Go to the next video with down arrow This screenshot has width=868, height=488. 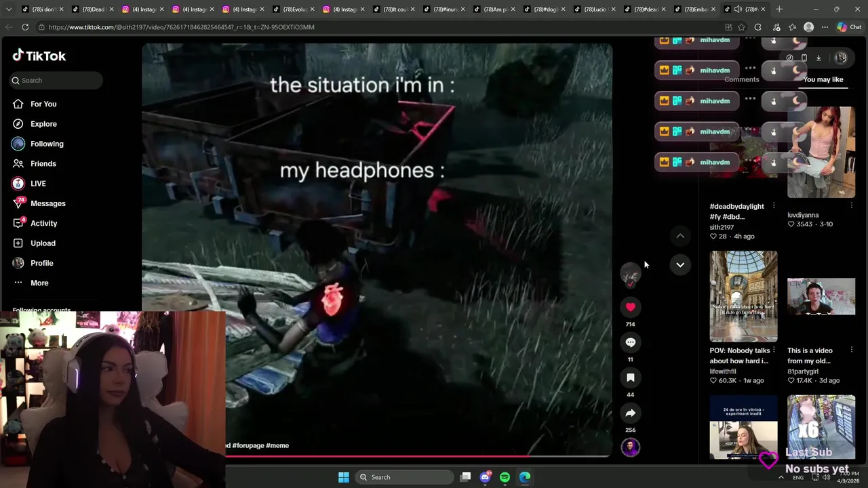[680, 264]
